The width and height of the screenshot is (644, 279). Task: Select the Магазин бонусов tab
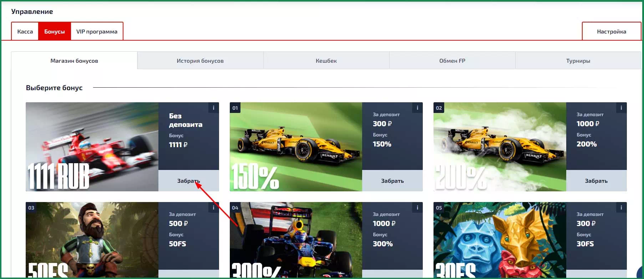pyautogui.click(x=74, y=61)
